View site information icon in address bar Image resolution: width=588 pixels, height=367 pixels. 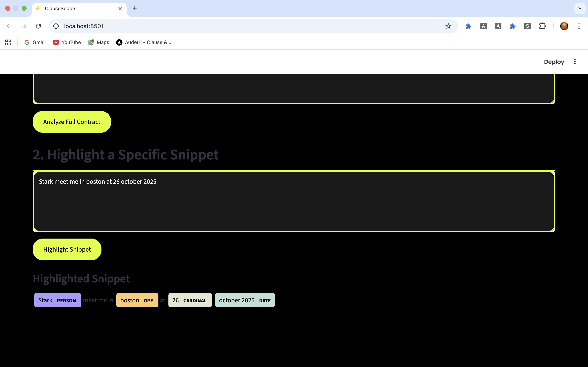[56, 26]
